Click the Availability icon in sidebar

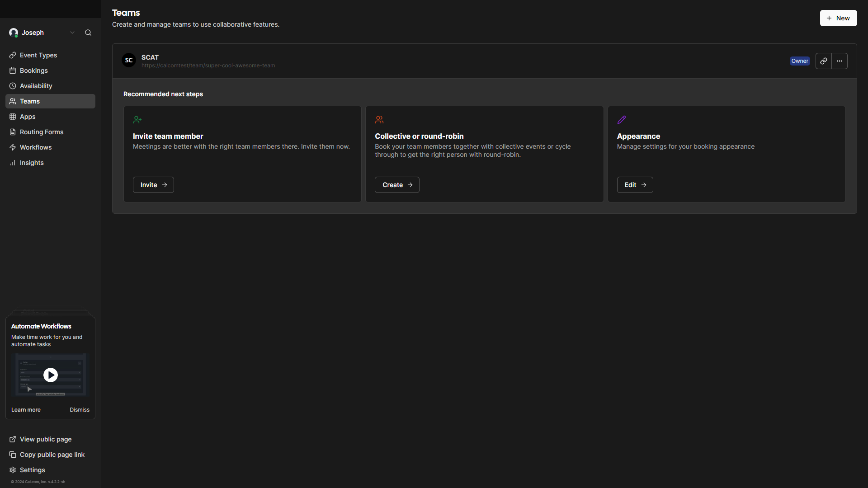pyautogui.click(x=13, y=86)
